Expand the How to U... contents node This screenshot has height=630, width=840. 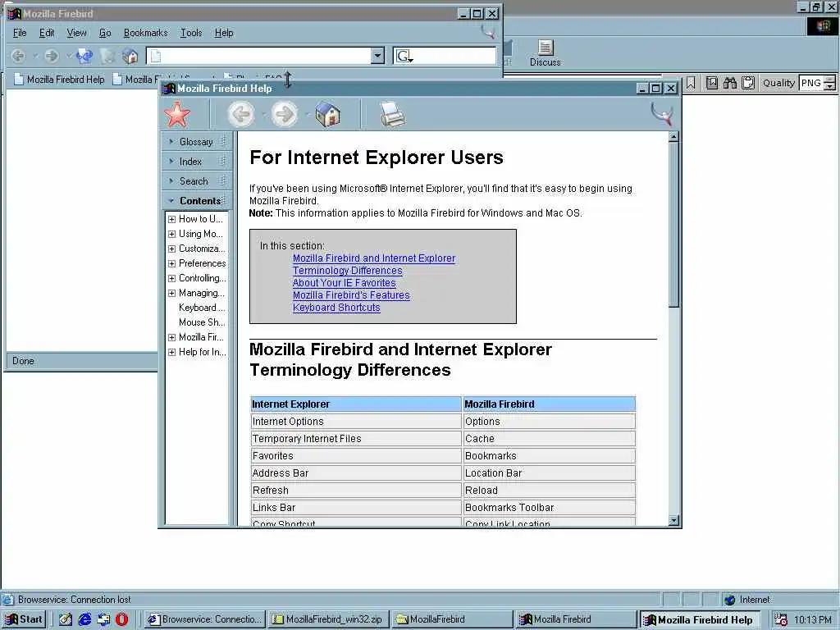tap(171, 219)
